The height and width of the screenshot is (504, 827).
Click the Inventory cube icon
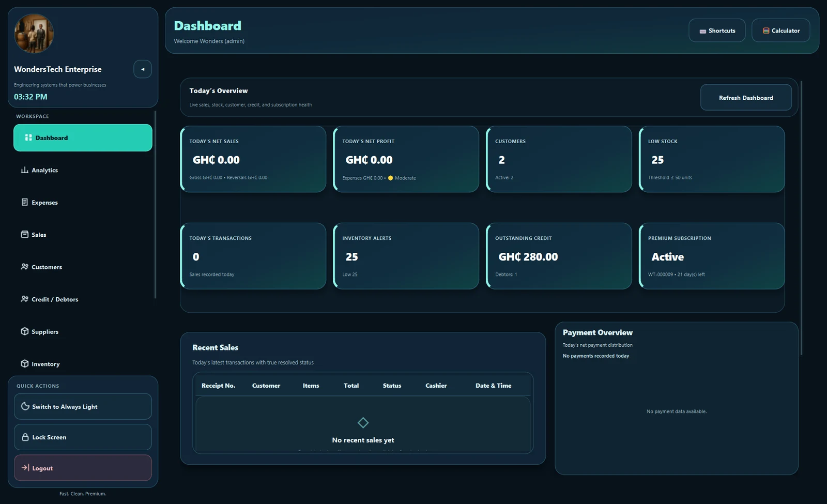[x=24, y=363]
